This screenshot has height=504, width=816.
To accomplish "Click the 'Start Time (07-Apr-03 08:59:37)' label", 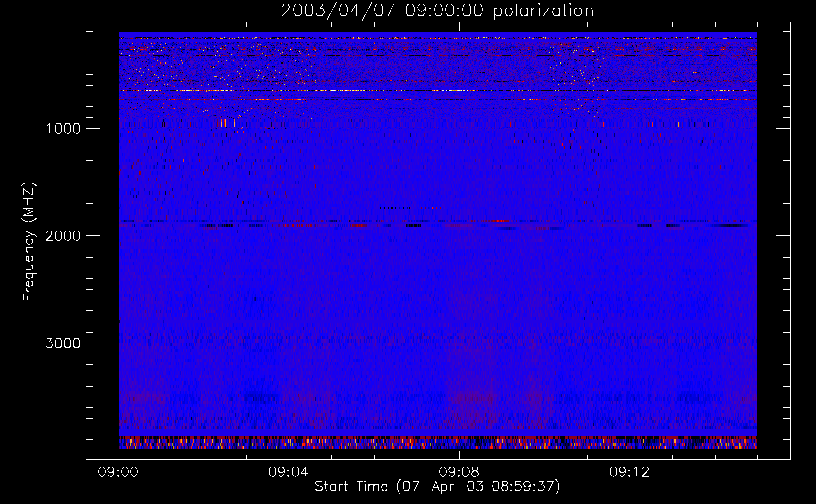I will tap(437, 487).
